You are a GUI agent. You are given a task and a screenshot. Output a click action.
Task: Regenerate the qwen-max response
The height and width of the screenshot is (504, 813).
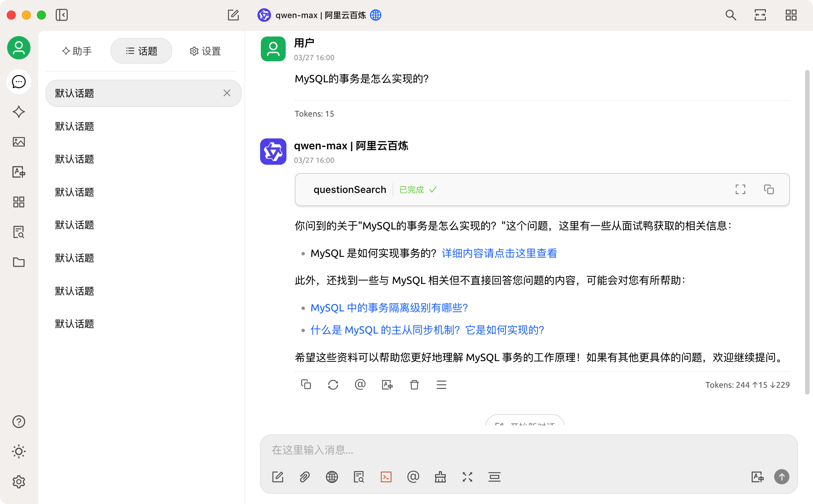(x=333, y=385)
